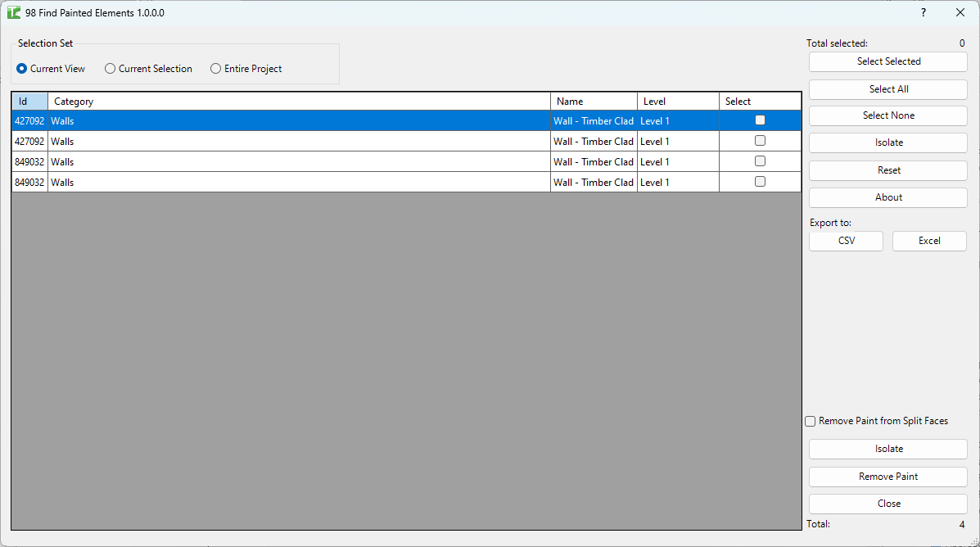The image size is (980, 547).
Task: Reset the element list
Action: tap(887, 170)
